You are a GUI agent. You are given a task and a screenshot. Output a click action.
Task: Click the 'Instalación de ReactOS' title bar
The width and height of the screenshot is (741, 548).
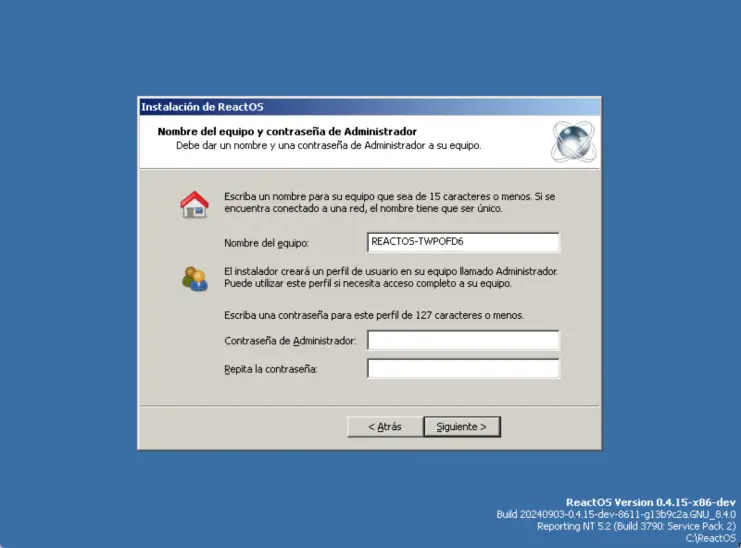370,107
